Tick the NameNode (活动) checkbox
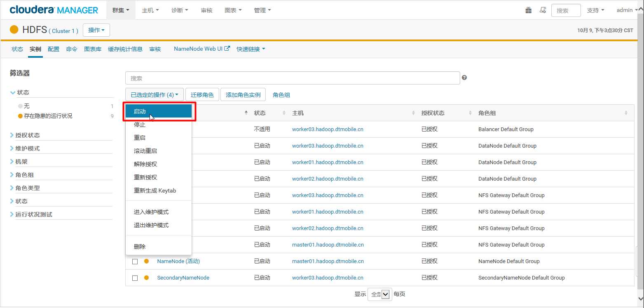Image resolution: width=644 pixels, height=308 pixels. click(135, 261)
